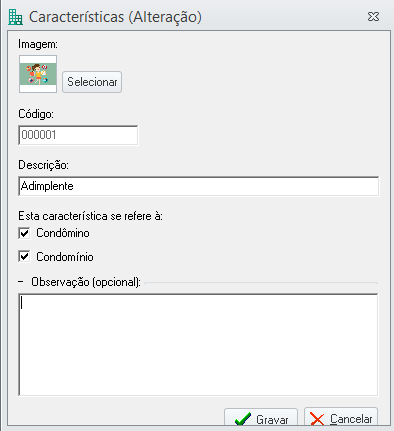This screenshot has height=431, width=394.
Task: Collapse the Observação section with minus sign
Action: pos(21,282)
